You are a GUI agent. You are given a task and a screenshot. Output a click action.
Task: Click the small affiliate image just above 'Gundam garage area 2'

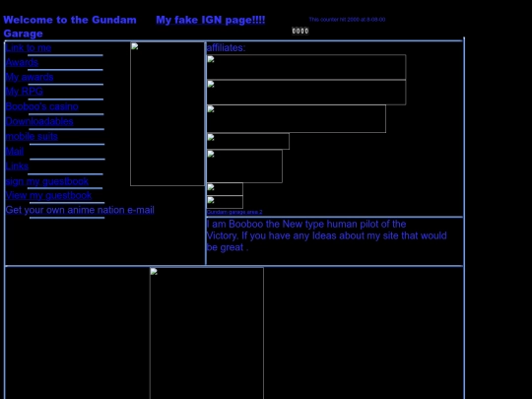[x=225, y=202]
